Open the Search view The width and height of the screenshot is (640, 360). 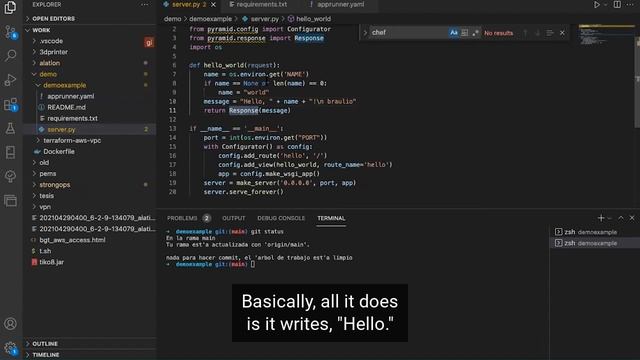pos(10,55)
